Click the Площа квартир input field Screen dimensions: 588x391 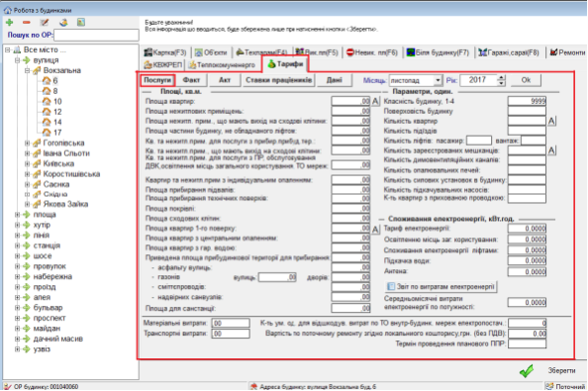click(351, 101)
